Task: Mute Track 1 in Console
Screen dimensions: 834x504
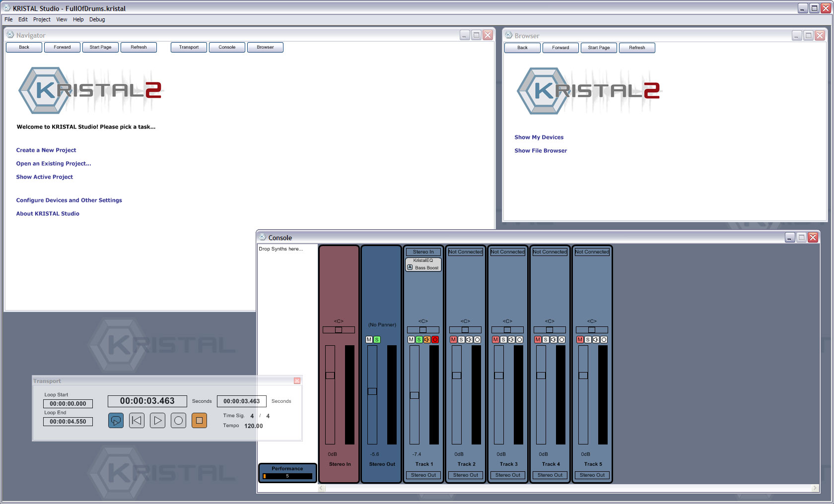Action: coord(411,340)
